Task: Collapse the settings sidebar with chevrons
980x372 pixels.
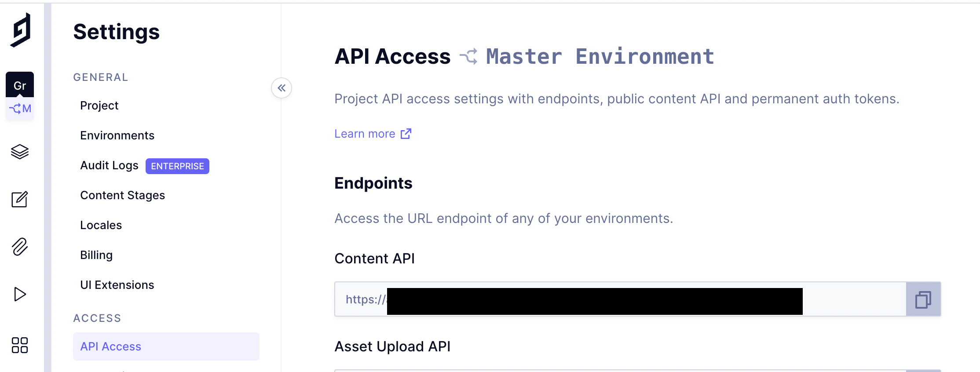Action: point(282,88)
